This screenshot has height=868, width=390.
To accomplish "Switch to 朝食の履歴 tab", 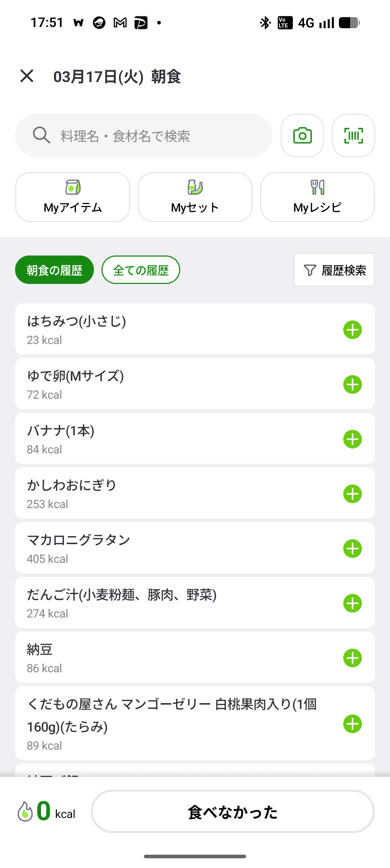I will pyautogui.click(x=54, y=270).
